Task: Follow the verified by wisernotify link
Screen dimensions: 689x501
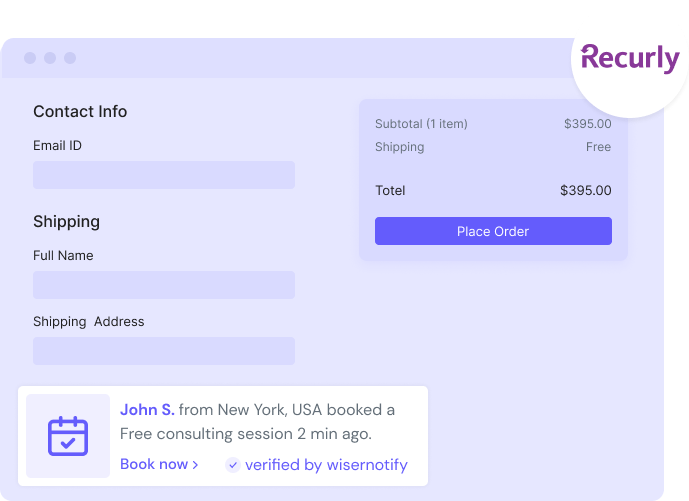Action: coord(326,465)
